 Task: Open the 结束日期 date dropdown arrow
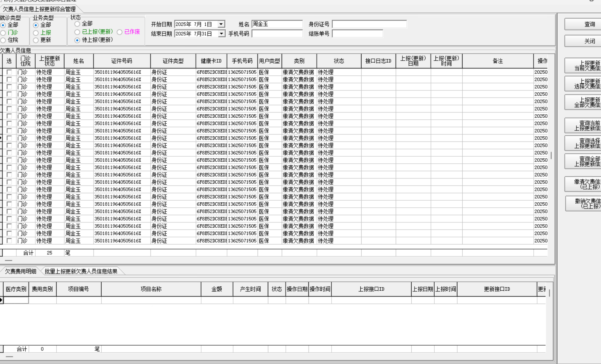pos(221,34)
